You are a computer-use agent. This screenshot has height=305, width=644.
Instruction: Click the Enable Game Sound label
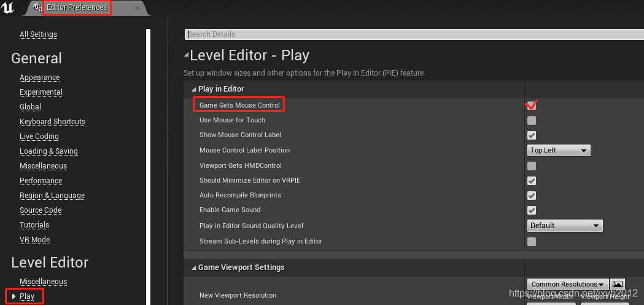coord(230,210)
